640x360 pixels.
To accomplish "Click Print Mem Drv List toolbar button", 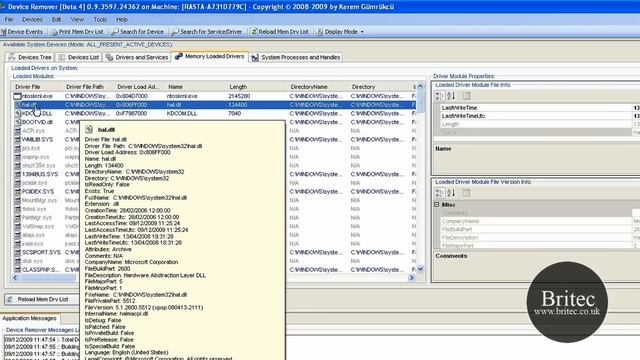I will tap(78, 31).
